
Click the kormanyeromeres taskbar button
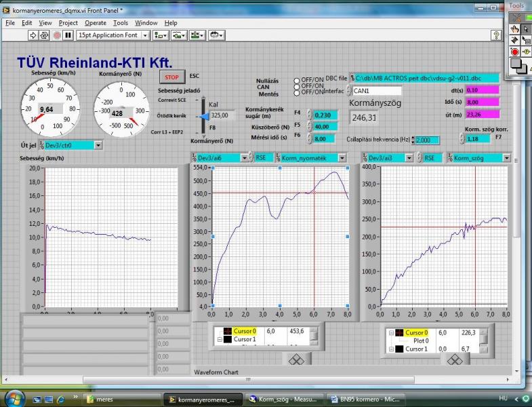(x=203, y=400)
